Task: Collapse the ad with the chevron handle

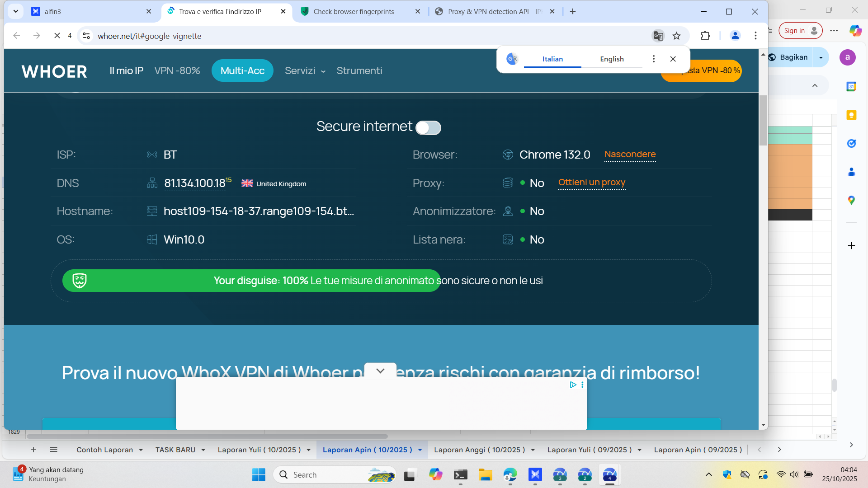Action: click(380, 371)
